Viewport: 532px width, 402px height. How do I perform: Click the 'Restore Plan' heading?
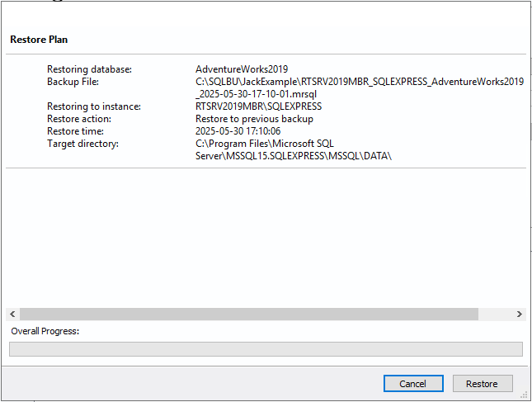point(39,40)
